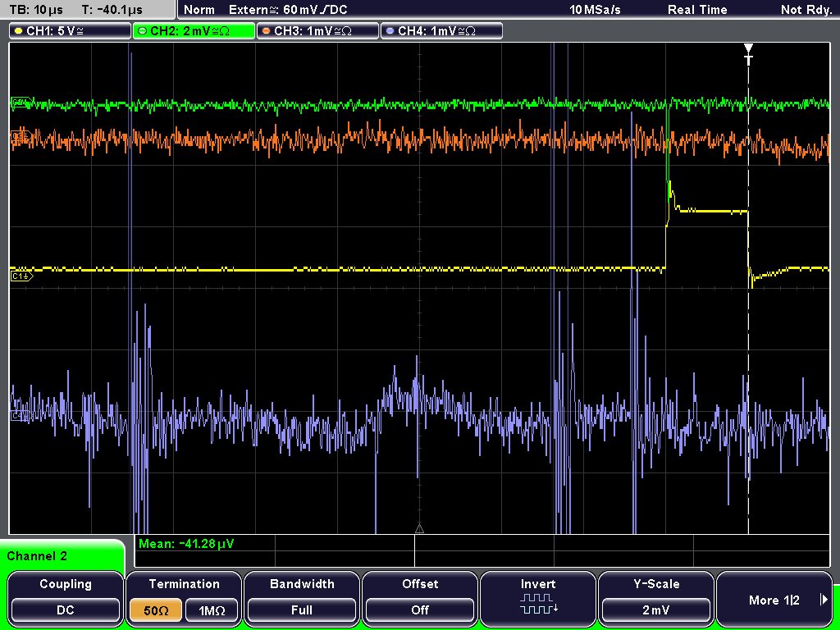The height and width of the screenshot is (630, 840).
Task: Click the Channel 2 menu title
Action: click(x=37, y=556)
